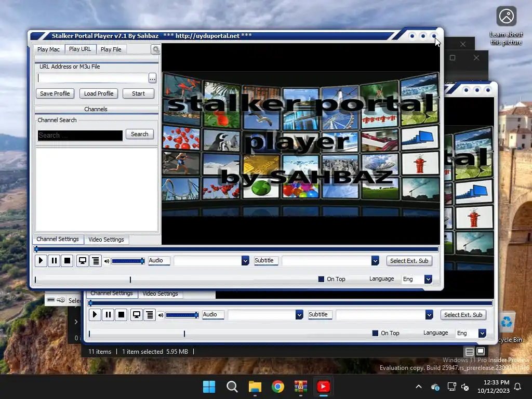Click speaker mute icon in back player window
This screenshot has height=399, width=532.
pyautogui.click(x=161, y=315)
